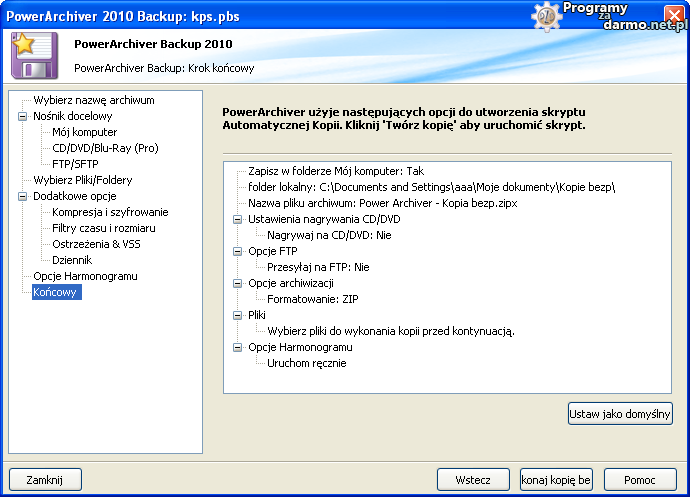
Task: Open the Mój komputer destination page
Action: (x=84, y=132)
